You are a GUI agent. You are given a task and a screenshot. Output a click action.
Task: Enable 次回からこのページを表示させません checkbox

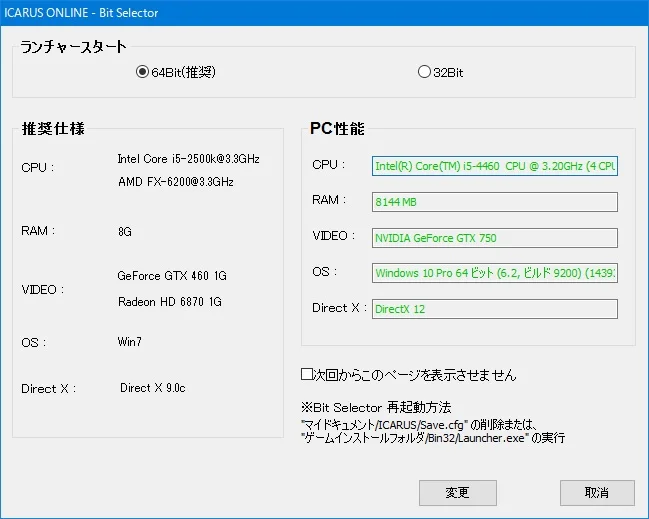coord(307,375)
